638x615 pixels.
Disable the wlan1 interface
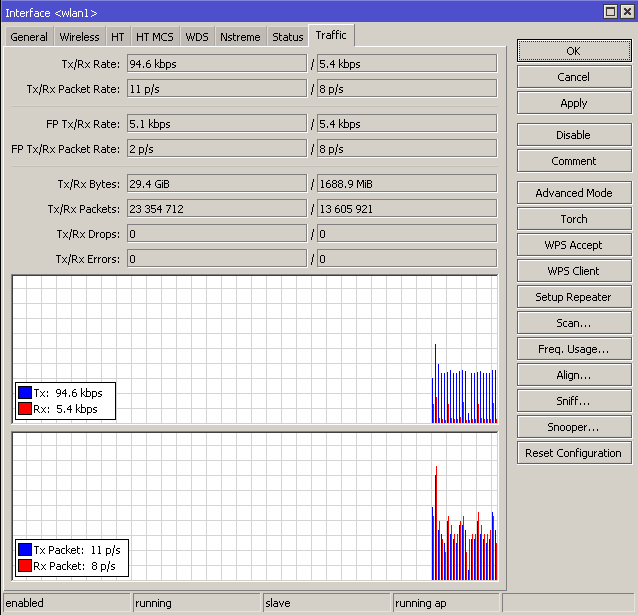[573, 135]
